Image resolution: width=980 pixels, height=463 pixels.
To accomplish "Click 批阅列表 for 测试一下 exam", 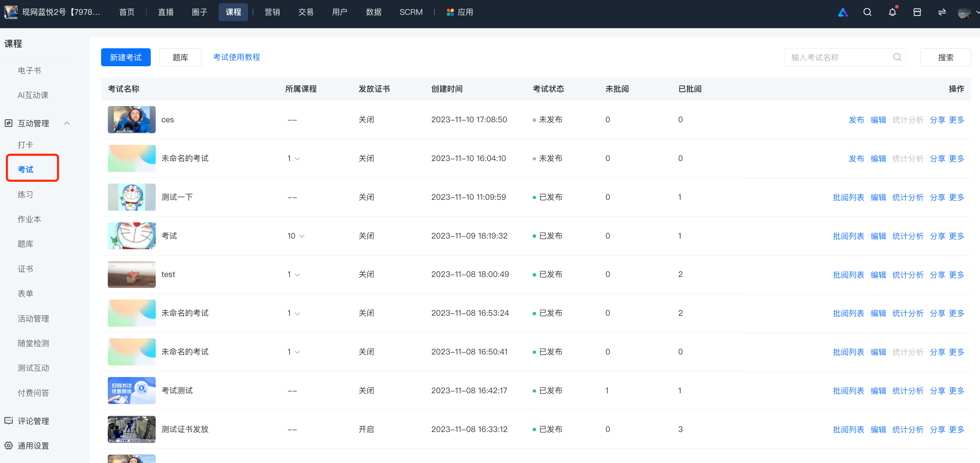I will [848, 197].
